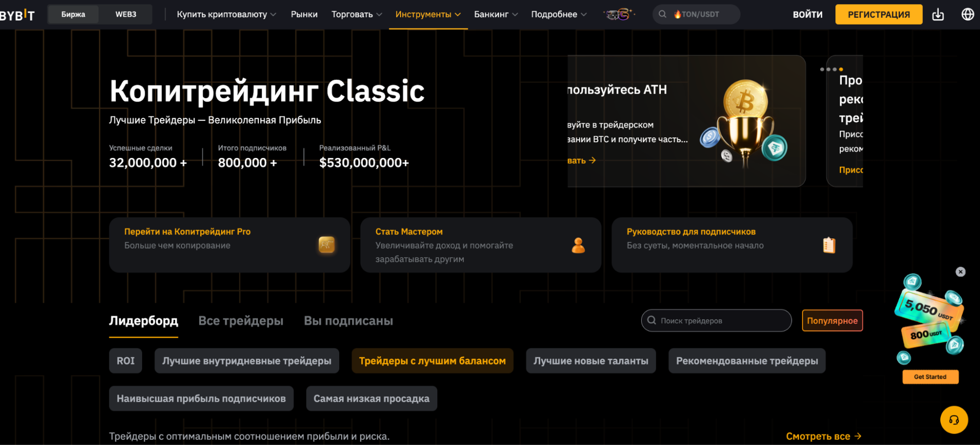980x445 pixels.
Task: Expand the Банкинг menu
Action: coord(496,15)
